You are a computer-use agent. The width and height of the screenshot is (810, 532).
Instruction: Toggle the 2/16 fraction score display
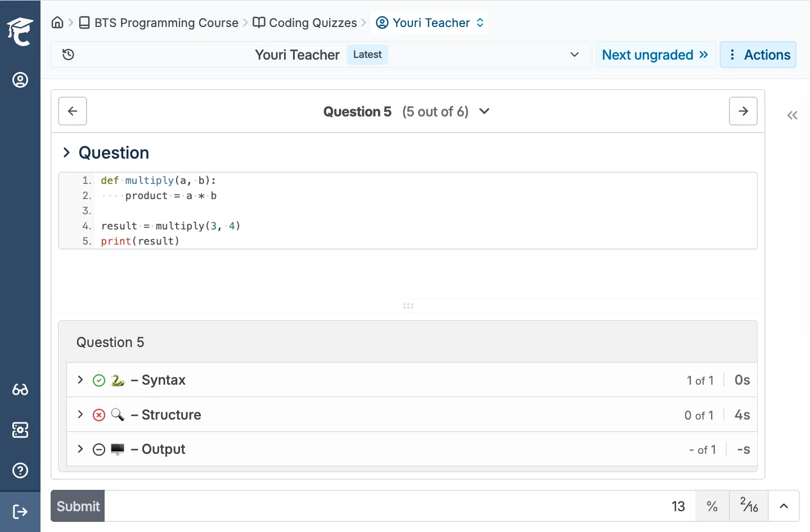click(749, 506)
